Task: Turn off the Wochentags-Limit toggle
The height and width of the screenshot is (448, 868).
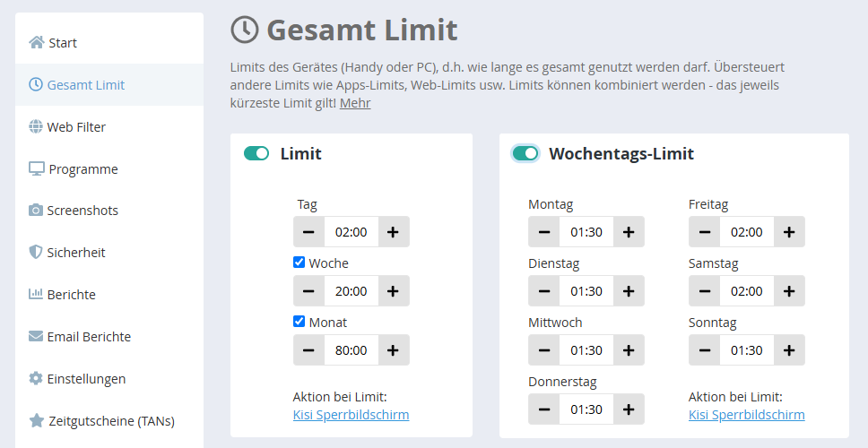Action: pos(525,154)
